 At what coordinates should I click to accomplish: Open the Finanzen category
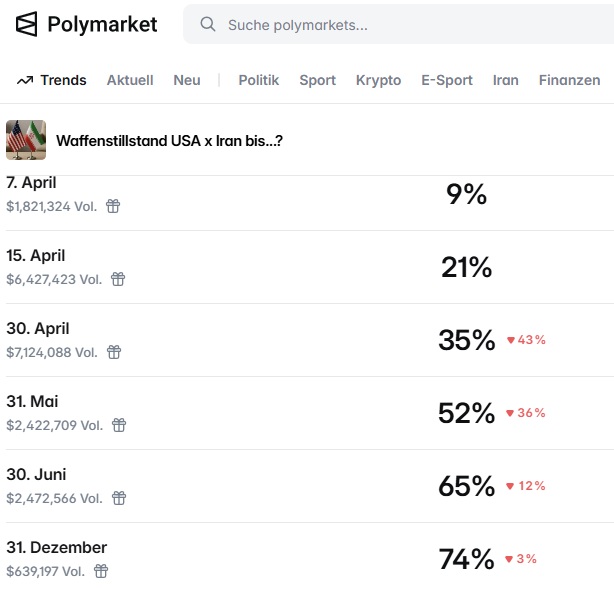(569, 80)
